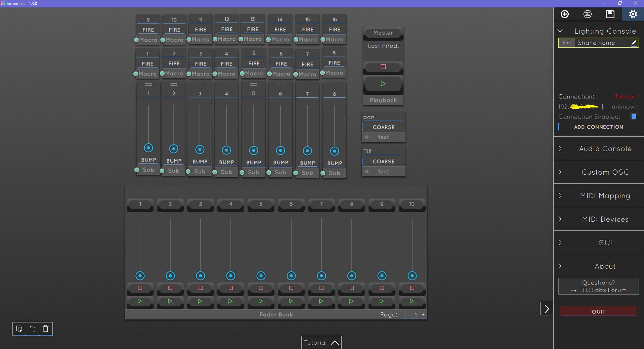Toggle the Connection Enabled checkbox
644x349 pixels.
(x=634, y=117)
